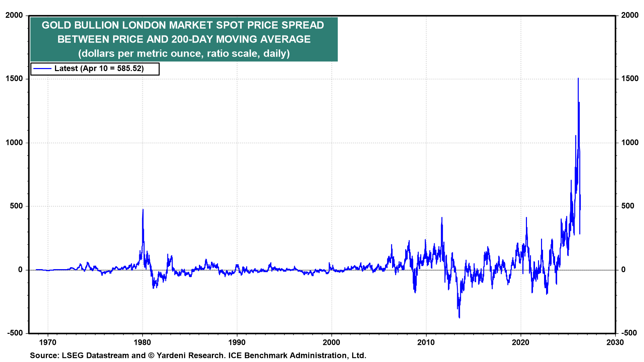Click the 2011 spike peak
Screen dimensions: 644x362
(442, 218)
